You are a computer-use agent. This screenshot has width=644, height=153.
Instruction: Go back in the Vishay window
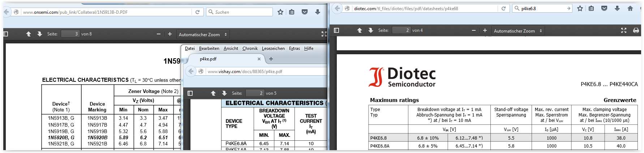191,71
